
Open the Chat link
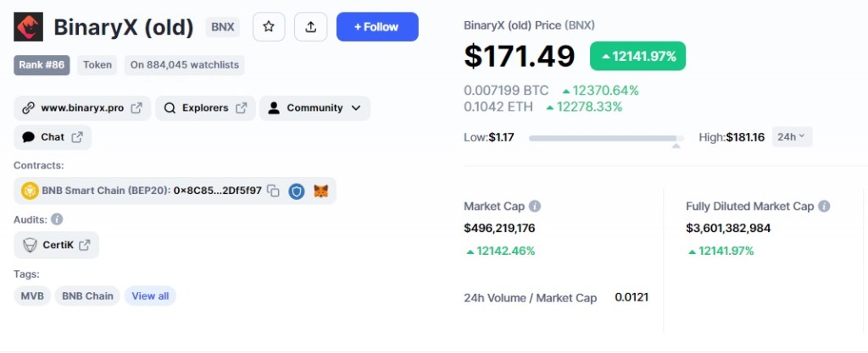pyautogui.click(x=53, y=137)
